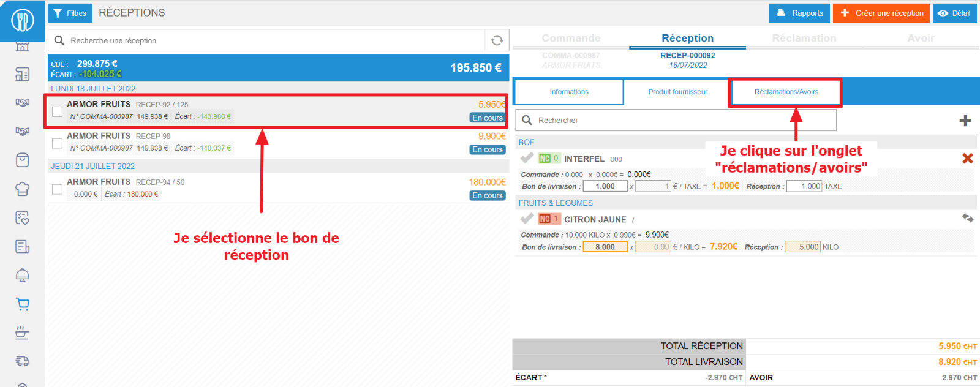Select the checkbox for ARMOR FRUITS RECEP-94

pos(57,189)
